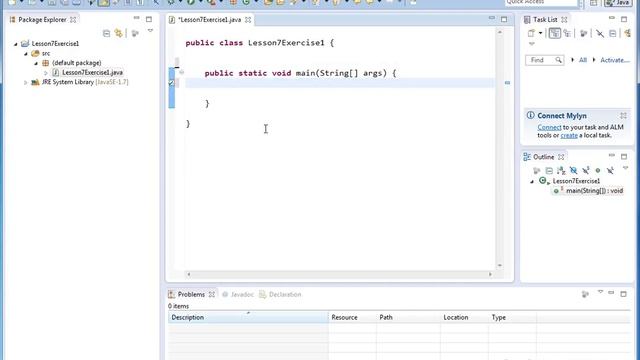Click New Task icon in Task List
The height and width of the screenshot is (360, 640).
pos(531,33)
